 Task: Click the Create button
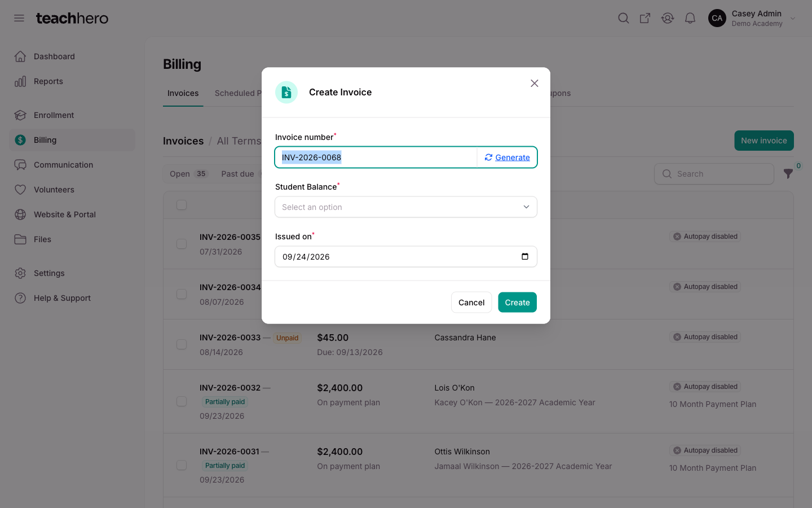[517, 303]
